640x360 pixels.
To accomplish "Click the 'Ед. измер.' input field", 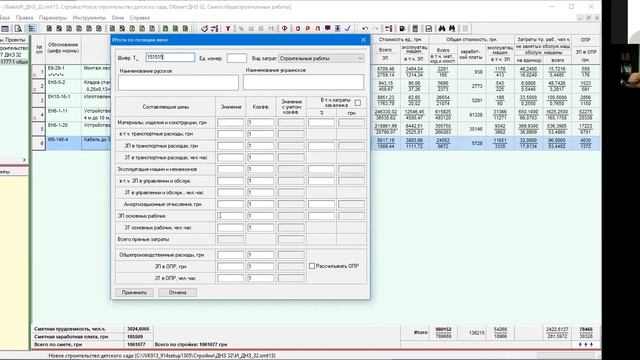I will point(237,58).
